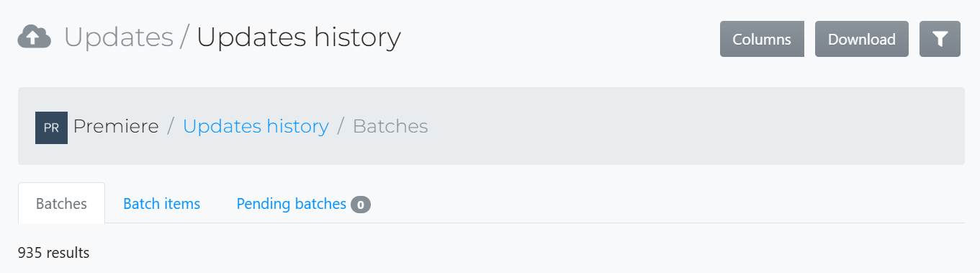
Task: Go to Updates in the page heading
Action: pyautogui.click(x=119, y=37)
